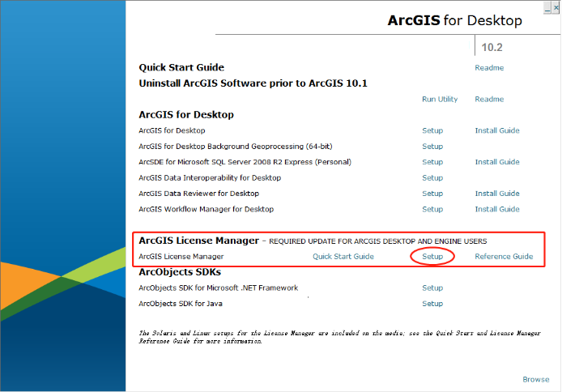
Task: Open Install Guide for ArcGIS for Desktop
Action: pos(497,130)
